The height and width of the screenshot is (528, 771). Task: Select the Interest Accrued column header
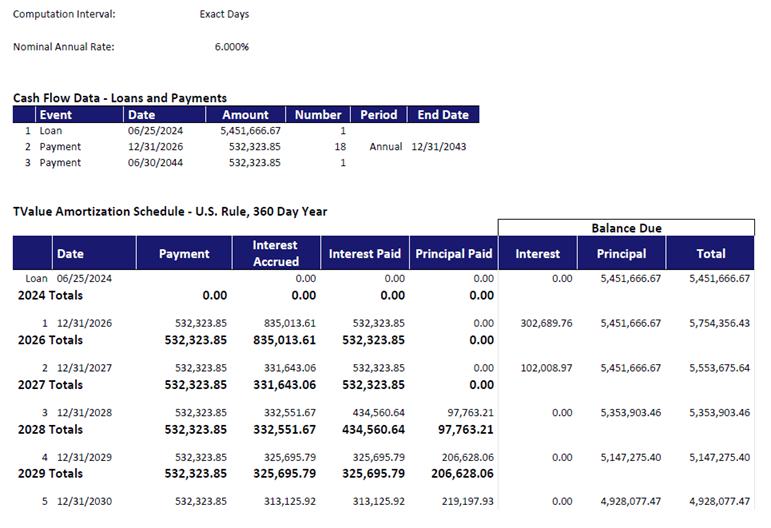pos(275,253)
